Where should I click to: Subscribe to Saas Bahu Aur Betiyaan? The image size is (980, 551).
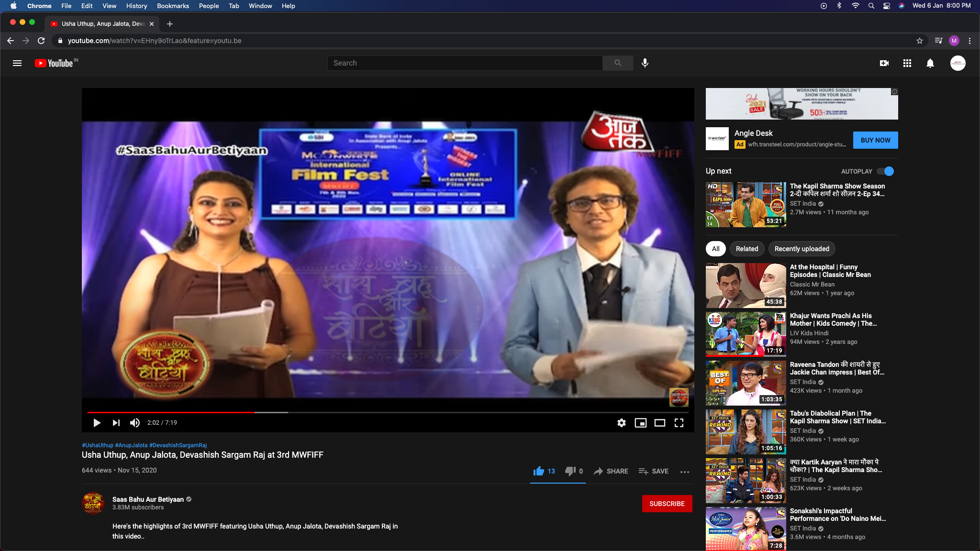tap(667, 504)
